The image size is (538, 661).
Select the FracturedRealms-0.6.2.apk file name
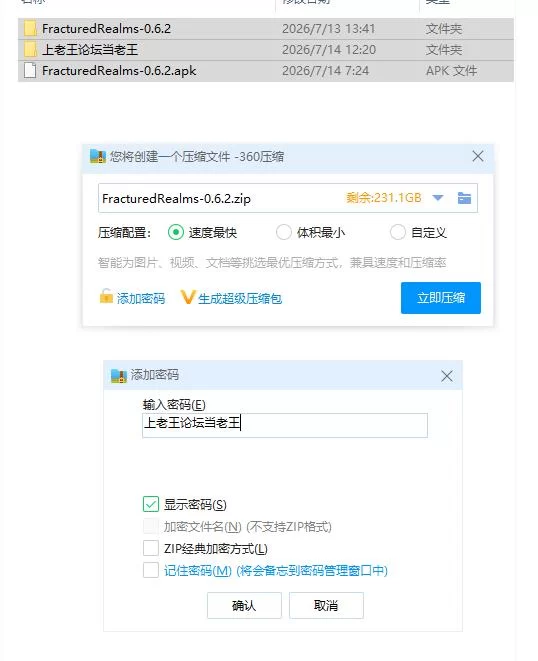pos(119,70)
